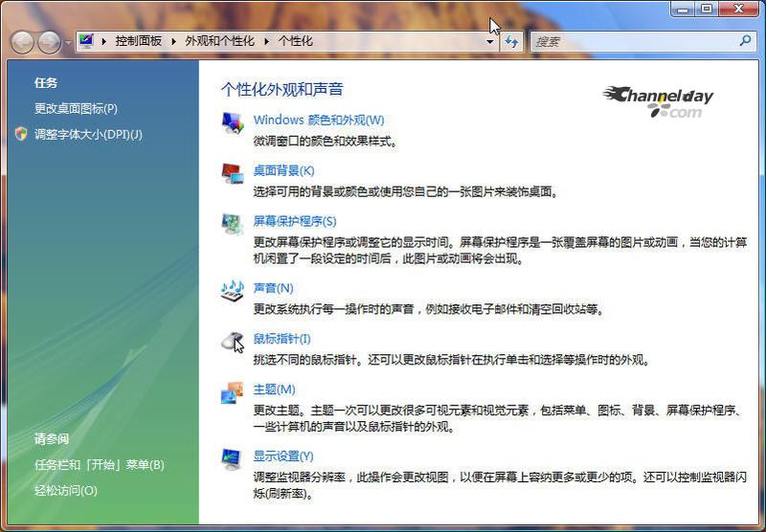Expand arrow before 控制面板 breadcrumb

tap(104, 41)
